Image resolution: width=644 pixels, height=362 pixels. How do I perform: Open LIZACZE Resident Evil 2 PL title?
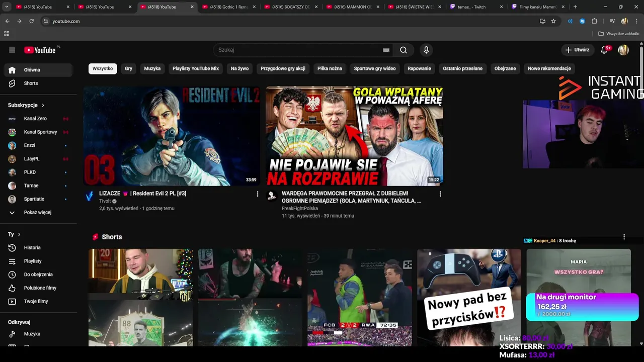coord(142,194)
